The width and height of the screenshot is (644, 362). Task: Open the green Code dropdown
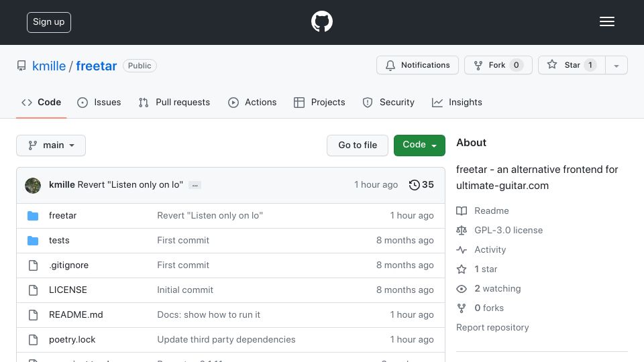tap(419, 145)
